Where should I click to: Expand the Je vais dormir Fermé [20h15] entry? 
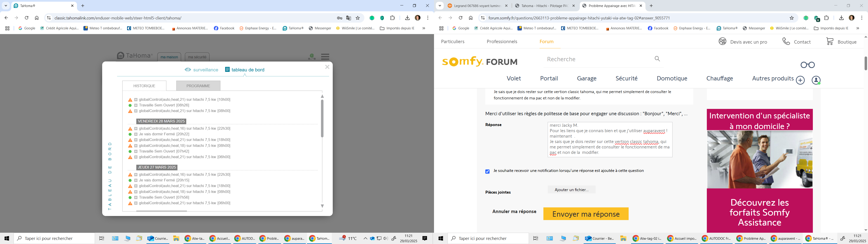click(x=136, y=181)
